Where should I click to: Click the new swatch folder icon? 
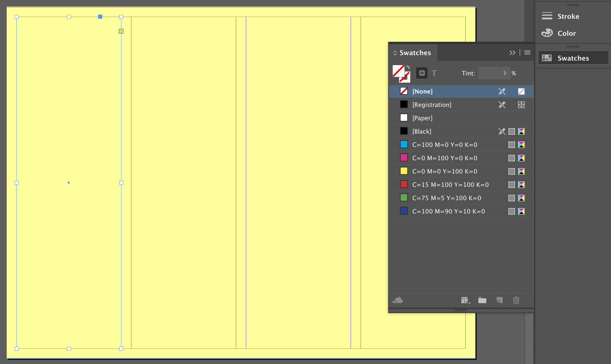point(482,299)
